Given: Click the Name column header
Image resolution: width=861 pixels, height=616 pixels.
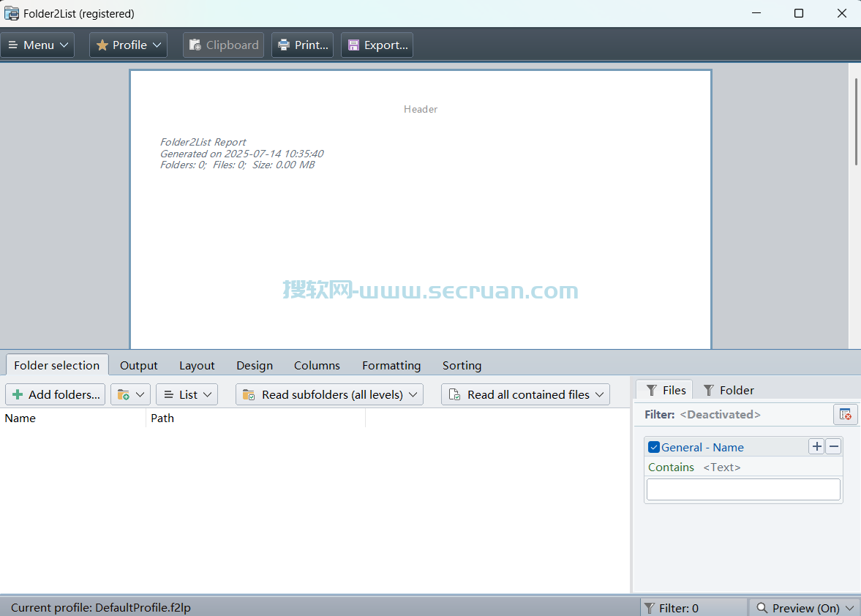Looking at the screenshot, I should [73, 418].
